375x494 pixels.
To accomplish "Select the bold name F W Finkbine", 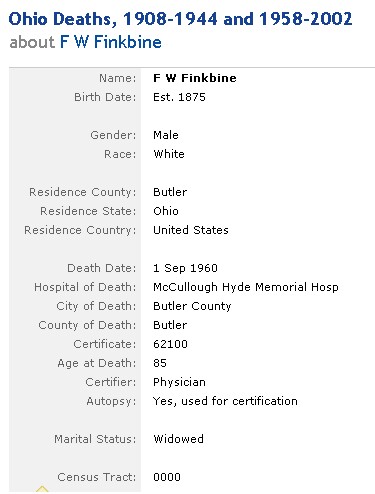I will pyautogui.click(x=195, y=78).
